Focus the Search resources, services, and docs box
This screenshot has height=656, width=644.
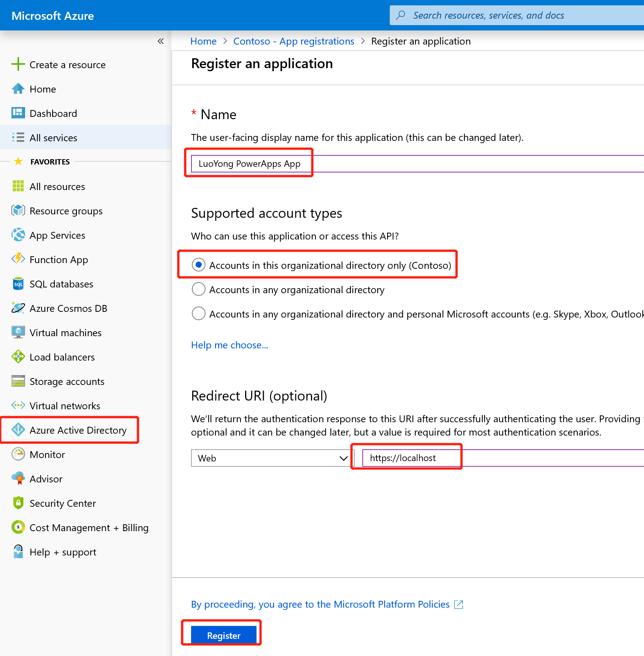coord(517,15)
